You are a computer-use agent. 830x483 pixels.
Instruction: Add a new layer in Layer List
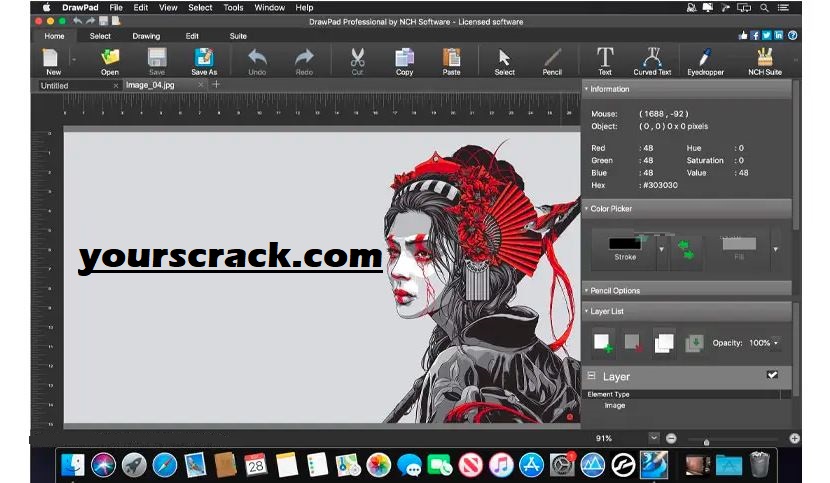pos(603,343)
